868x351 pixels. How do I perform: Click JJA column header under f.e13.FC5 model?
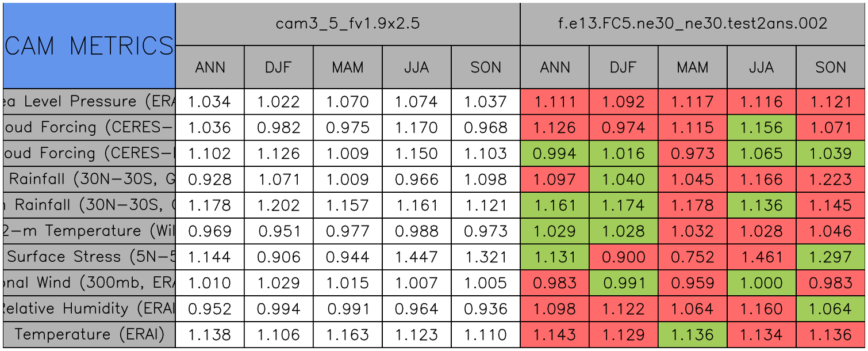[x=762, y=67]
